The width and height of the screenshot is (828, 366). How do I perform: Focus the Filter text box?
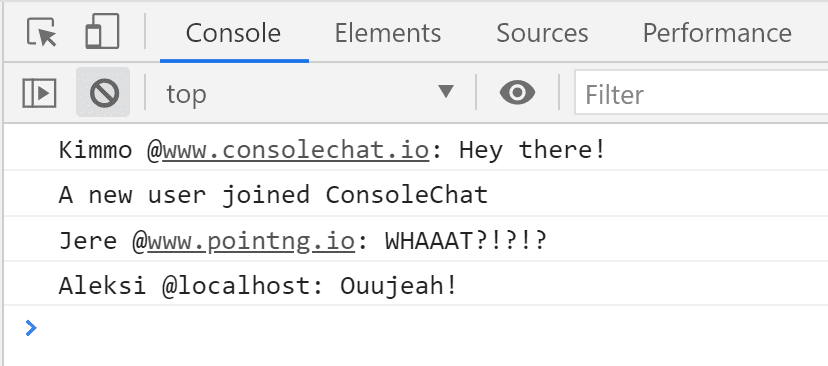pos(701,93)
